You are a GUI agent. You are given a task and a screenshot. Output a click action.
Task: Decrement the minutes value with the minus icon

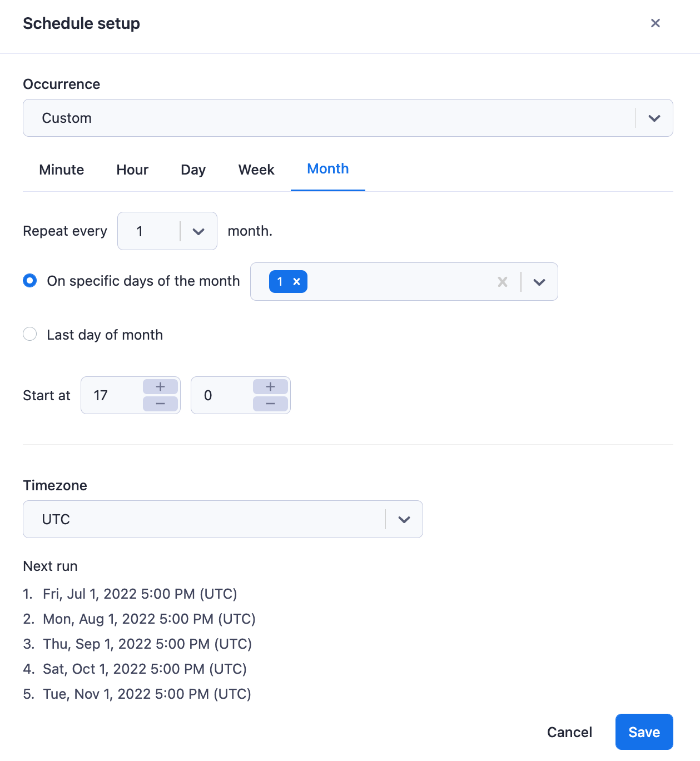(270, 404)
